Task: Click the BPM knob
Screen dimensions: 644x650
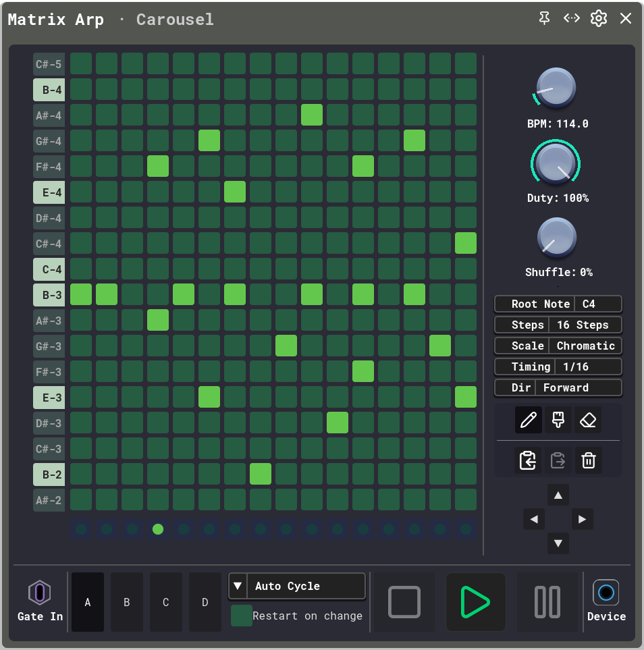Action: tap(556, 88)
